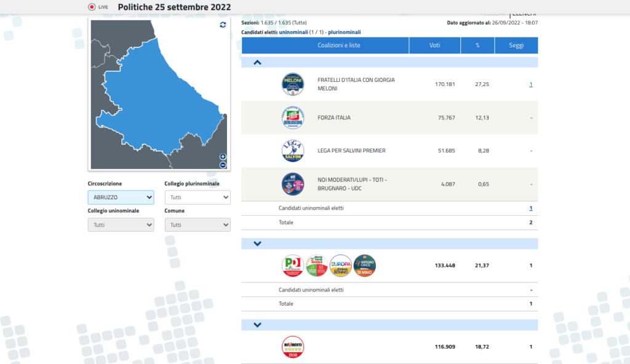Click NOI MODERATI/LUPI - TOTI - BRUGNARO - UDC name
The height and width of the screenshot is (364, 630).
tap(353, 184)
